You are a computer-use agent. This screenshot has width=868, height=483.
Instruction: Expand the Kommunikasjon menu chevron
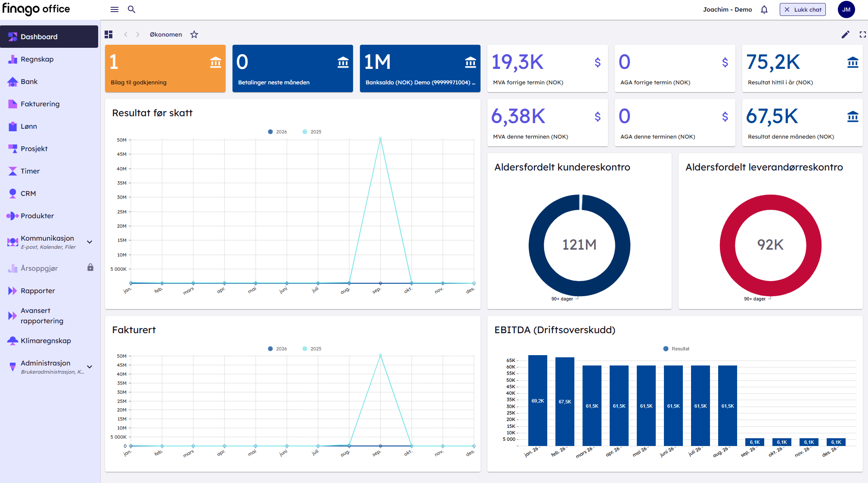pyautogui.click(x=90, y=242)
